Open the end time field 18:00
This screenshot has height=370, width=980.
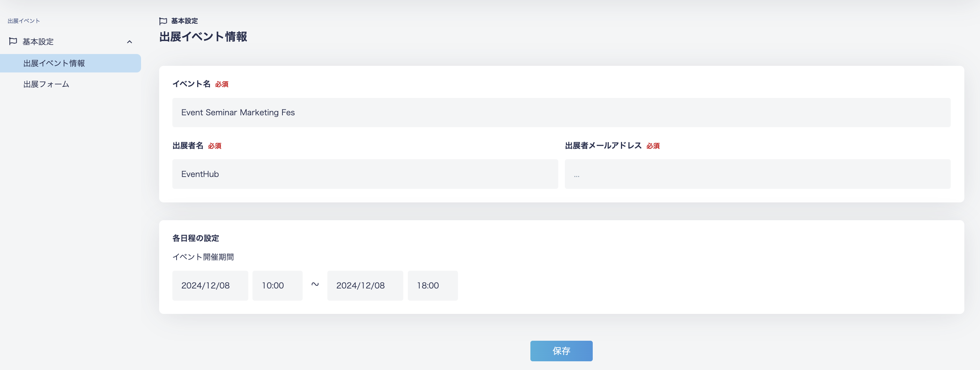(x=433, y=285)
